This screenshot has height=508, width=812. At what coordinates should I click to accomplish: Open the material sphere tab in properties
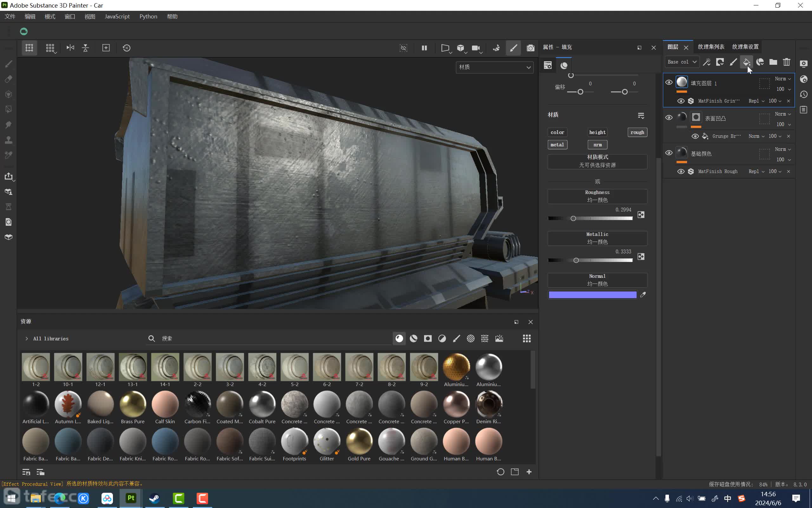click(564, 65)
